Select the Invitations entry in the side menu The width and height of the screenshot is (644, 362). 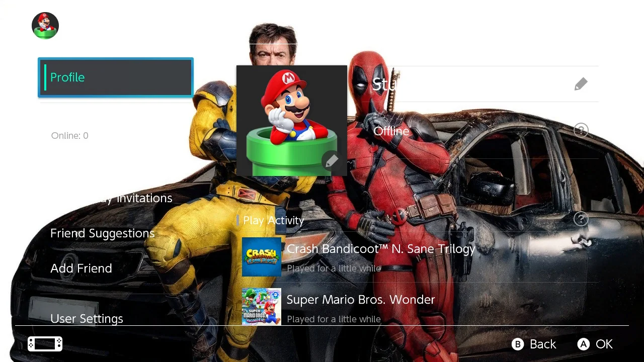pyautogui.click(x=116, y=198)
